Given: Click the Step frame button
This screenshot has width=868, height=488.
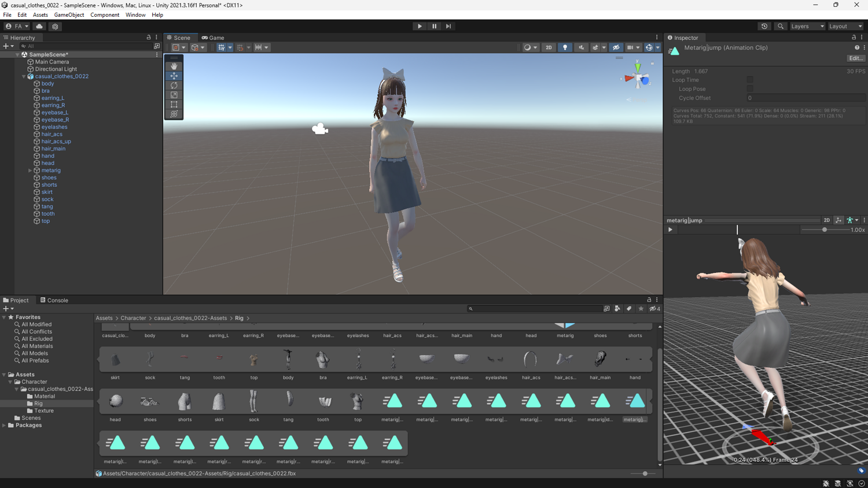Looking at the screenshot, I should click(x=448, y=26).
